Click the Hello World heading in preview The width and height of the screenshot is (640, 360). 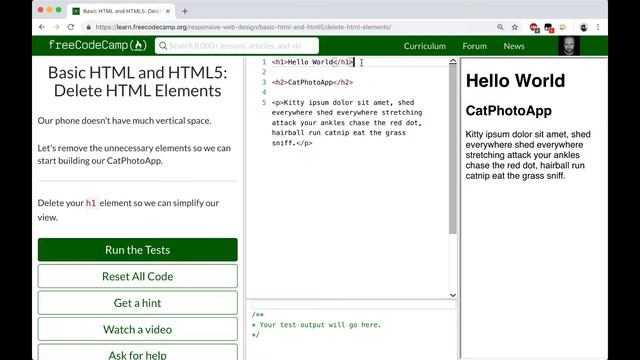(515, 81)
